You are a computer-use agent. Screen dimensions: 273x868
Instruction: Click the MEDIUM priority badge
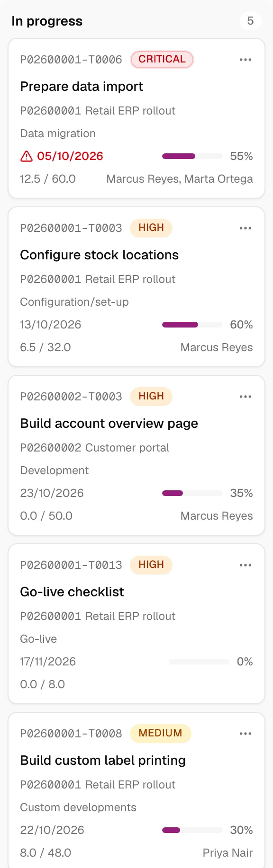(160, 733)
